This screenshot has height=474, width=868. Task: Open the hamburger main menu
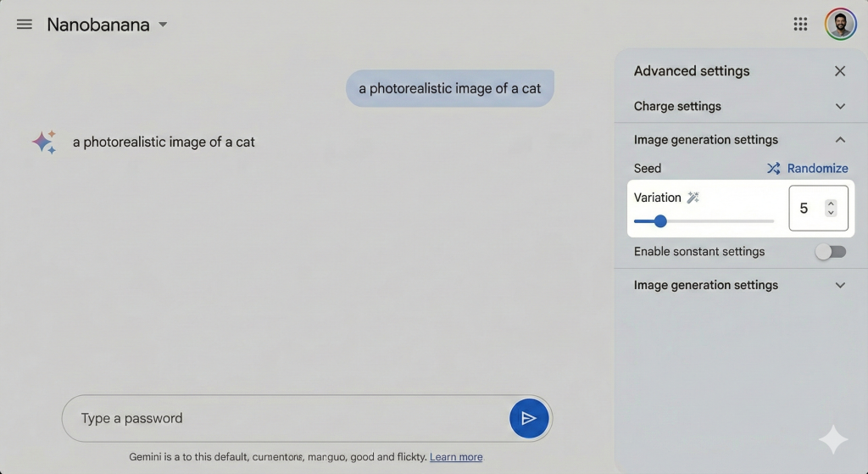click(25, 25)
